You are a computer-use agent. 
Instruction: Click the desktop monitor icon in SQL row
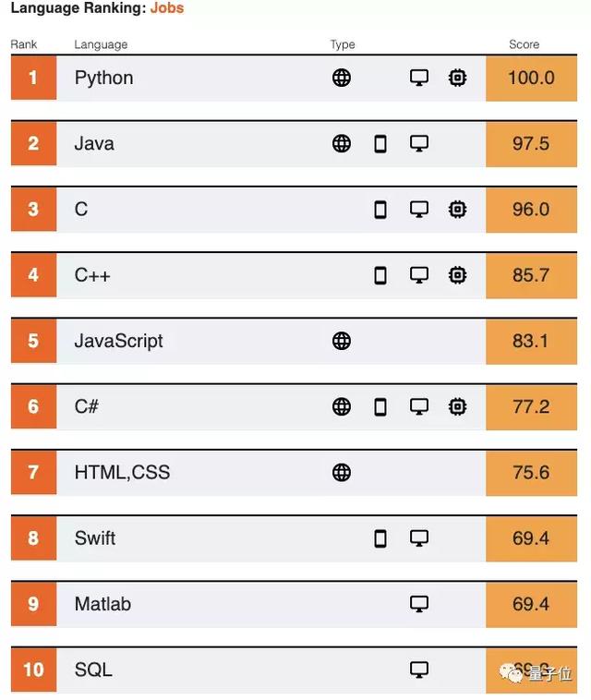pyautogui.click(x=419, y=670)
